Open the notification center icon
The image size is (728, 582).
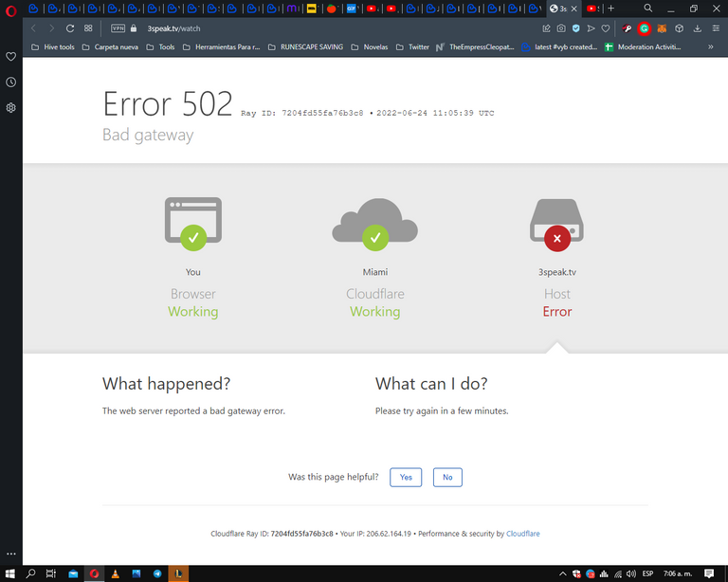(709, 574)
